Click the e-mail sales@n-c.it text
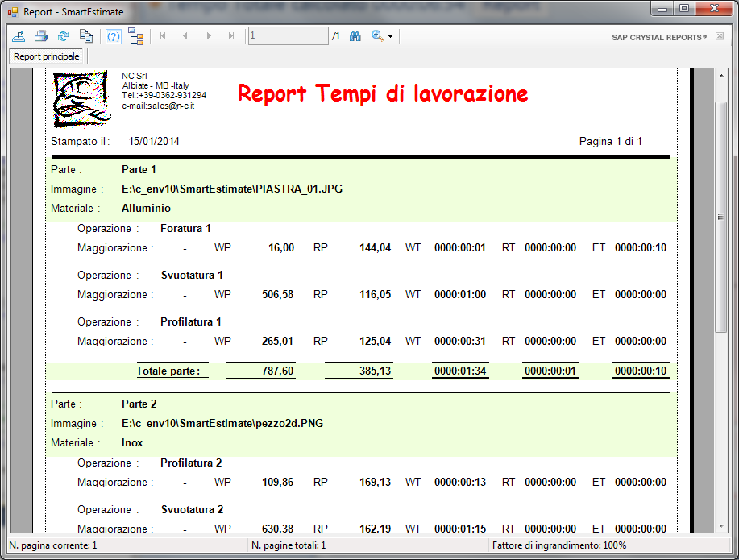The width and height of the screenshot is (739, 560). tap(158, 106)
